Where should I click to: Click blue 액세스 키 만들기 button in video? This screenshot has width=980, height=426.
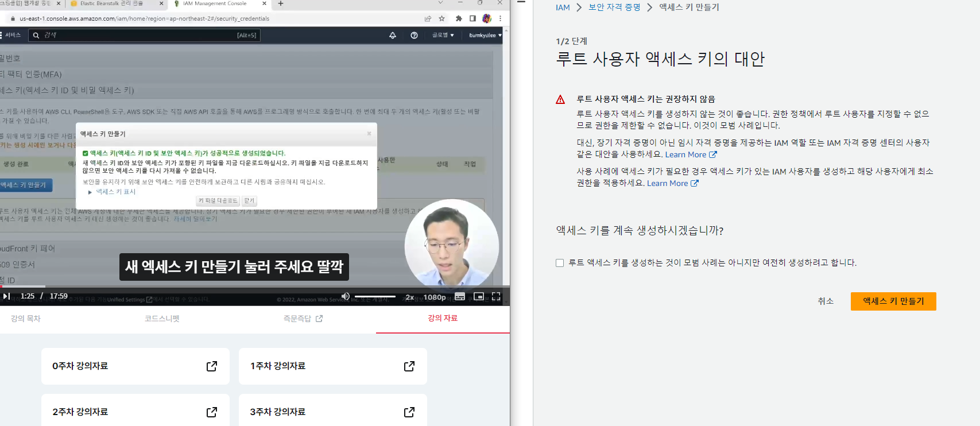tap(25, 185)
